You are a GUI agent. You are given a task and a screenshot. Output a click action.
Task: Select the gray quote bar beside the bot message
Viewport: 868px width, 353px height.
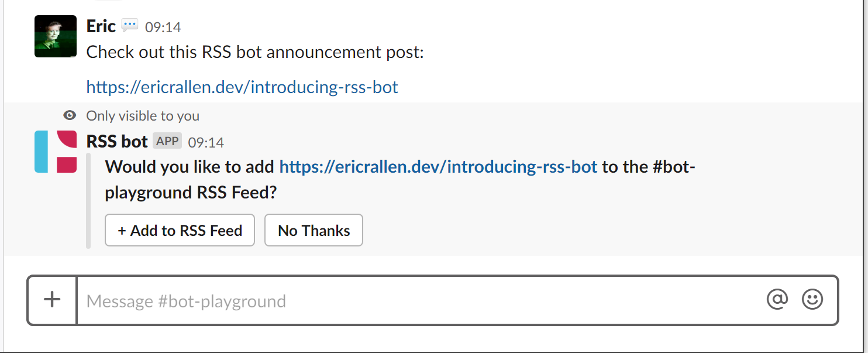[x=88, y=199]
